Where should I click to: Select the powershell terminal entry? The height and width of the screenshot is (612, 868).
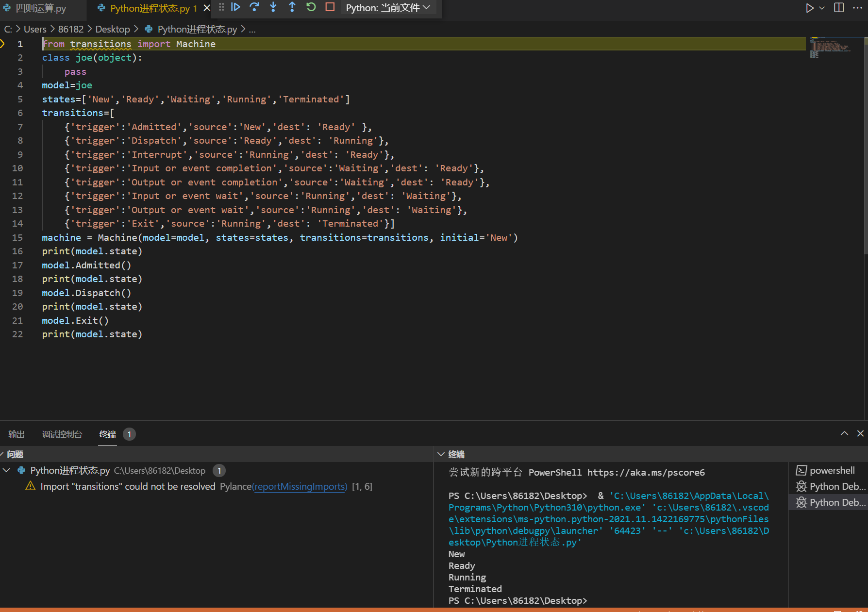tap(832, 470)
